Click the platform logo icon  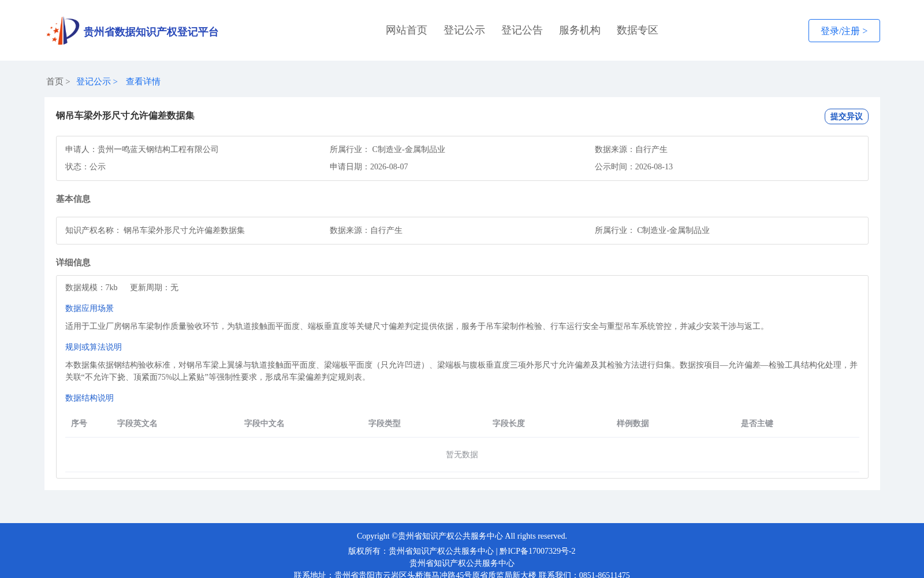pos(63,31)
